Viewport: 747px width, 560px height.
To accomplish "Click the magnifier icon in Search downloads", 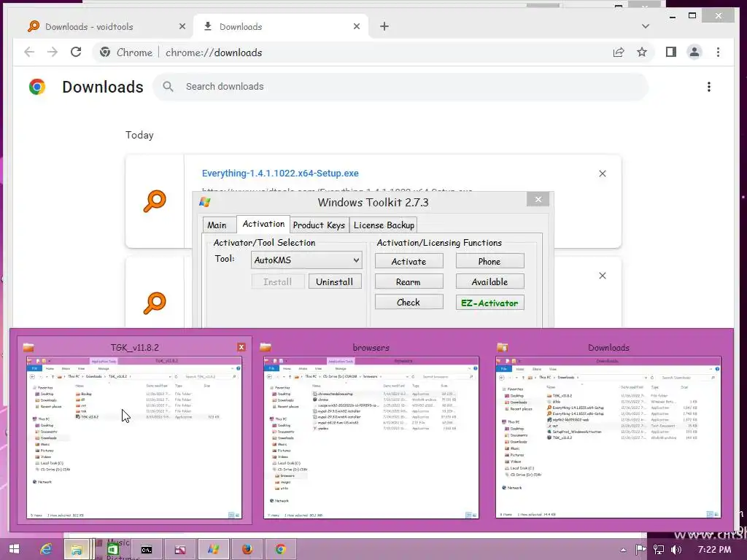I will pyautogui.click(x=168, y=87).
